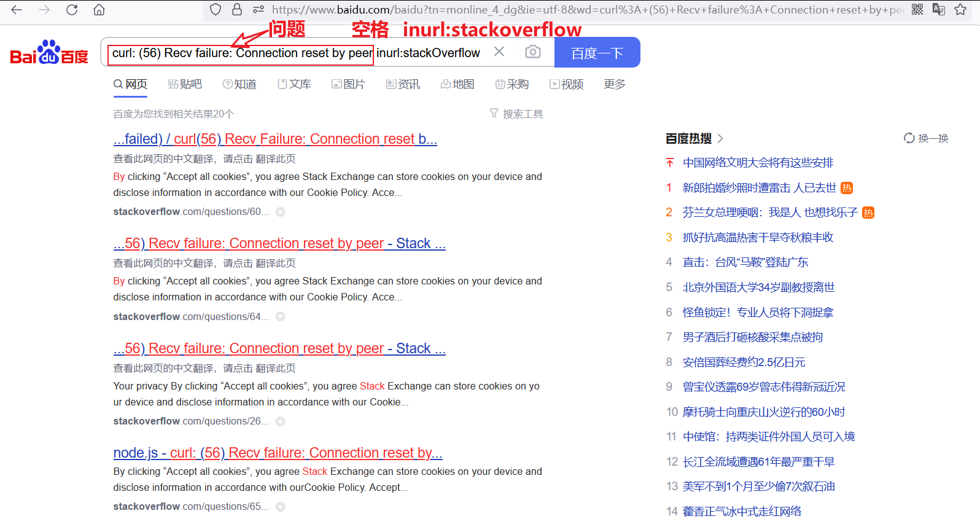The height and width of the screenshot is (524, 980).
Task: Clear the search box with X icon
Action: click(x=499, y=52)
